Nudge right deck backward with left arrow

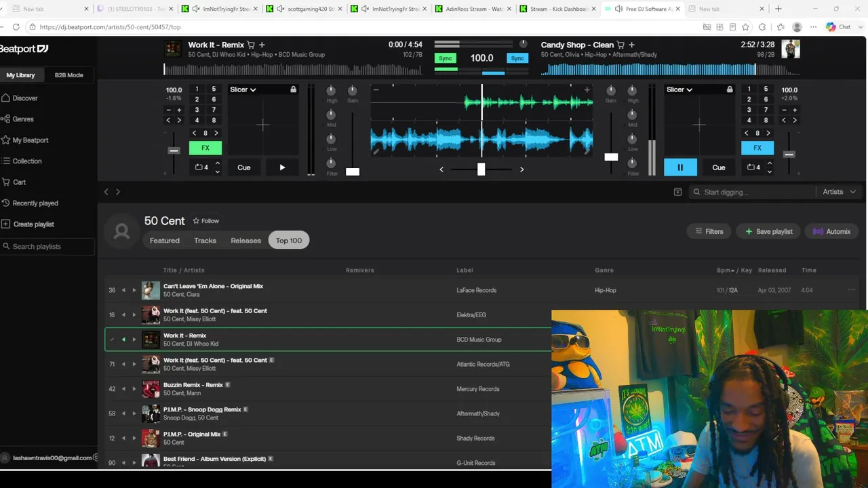coord(784,120)
